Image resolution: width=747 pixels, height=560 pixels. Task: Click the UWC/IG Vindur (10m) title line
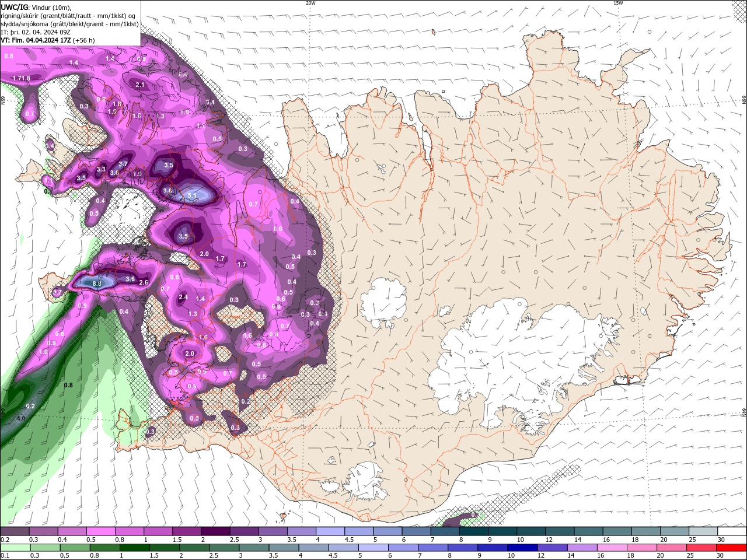click(x=37, y=7)
